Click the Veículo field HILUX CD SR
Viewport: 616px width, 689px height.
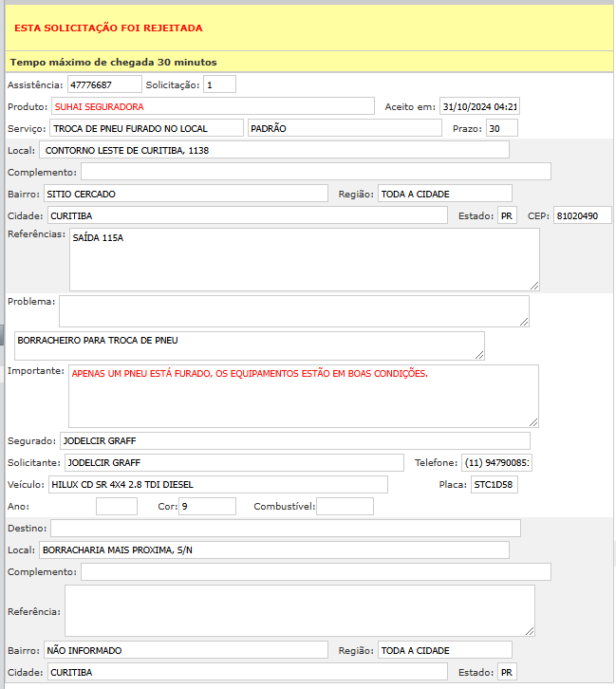[216, 485]
